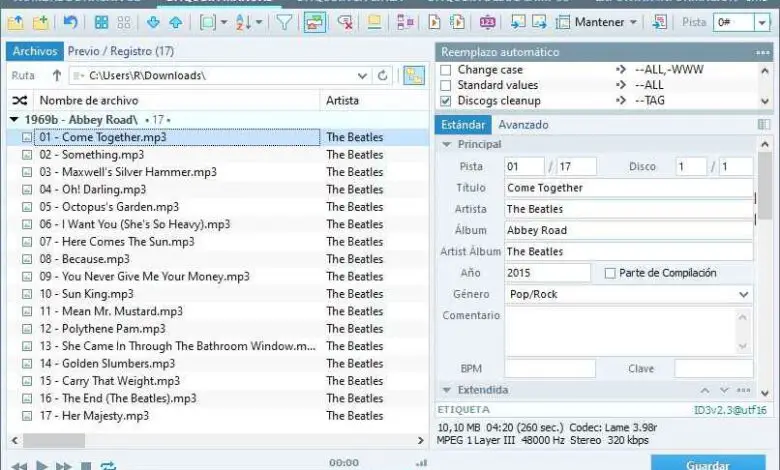780x470 pixels.
Task: Select the Estándar tab
Action: 463,124
